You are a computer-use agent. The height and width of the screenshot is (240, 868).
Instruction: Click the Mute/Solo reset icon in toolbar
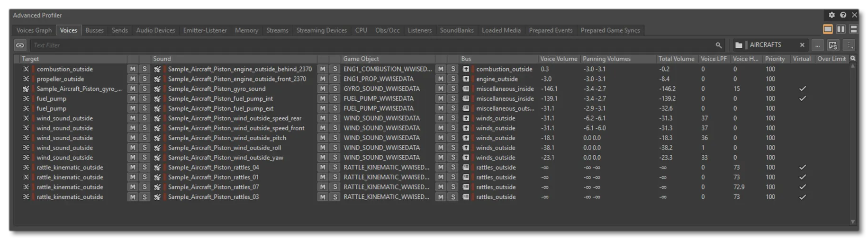pyautogui.click(x=833, y=45)
